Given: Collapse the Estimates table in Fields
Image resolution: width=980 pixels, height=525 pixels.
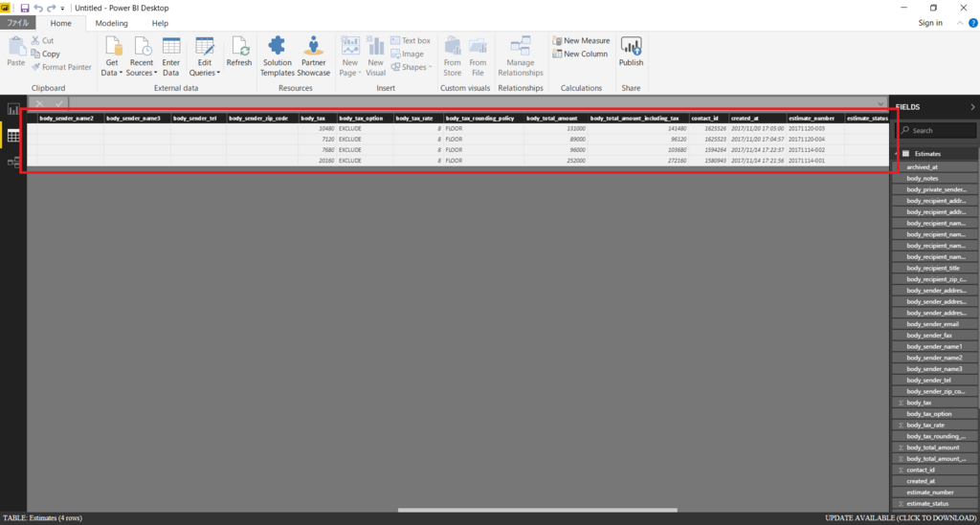Looking at the screenshot, I should tap(897, 154).
